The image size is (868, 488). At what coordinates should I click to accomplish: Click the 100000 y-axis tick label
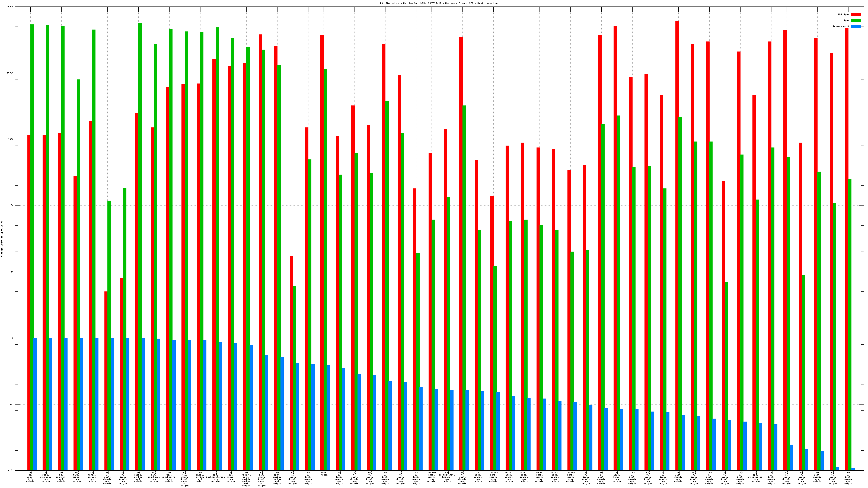pyautogui.click(x=10, y=7)
